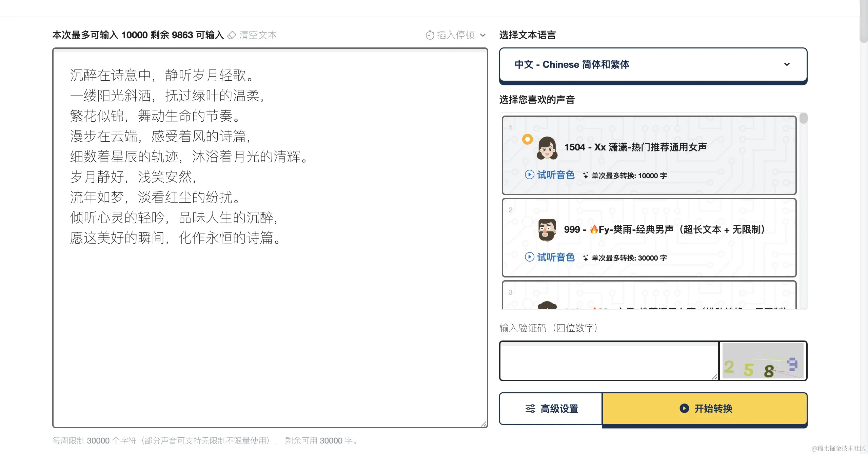868x454 pixels.
Task: Select the third voice card's radio button
Action: click(x=527, y=304)
